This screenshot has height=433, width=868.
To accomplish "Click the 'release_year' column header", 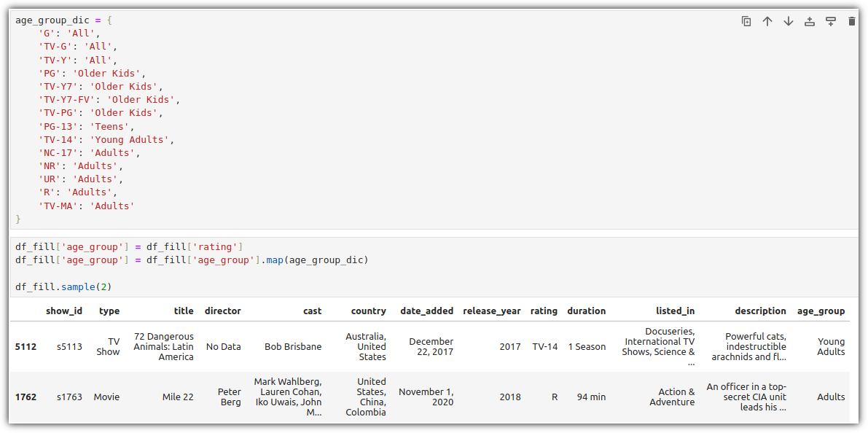I will point(491,311).
